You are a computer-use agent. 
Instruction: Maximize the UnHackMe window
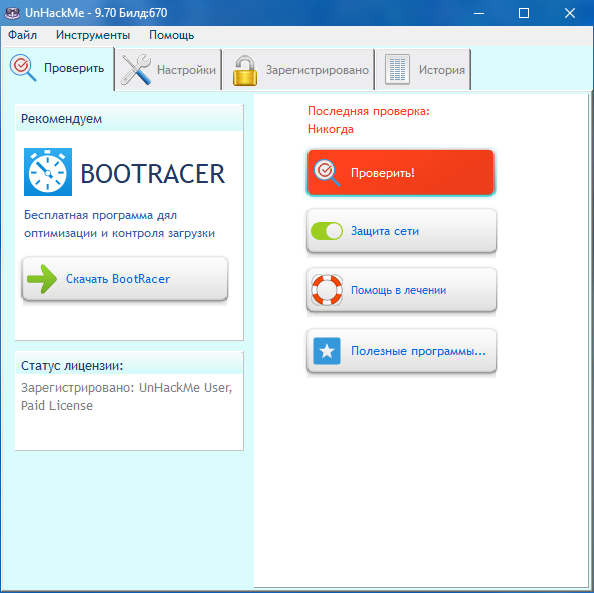click(x=524, y=13)
